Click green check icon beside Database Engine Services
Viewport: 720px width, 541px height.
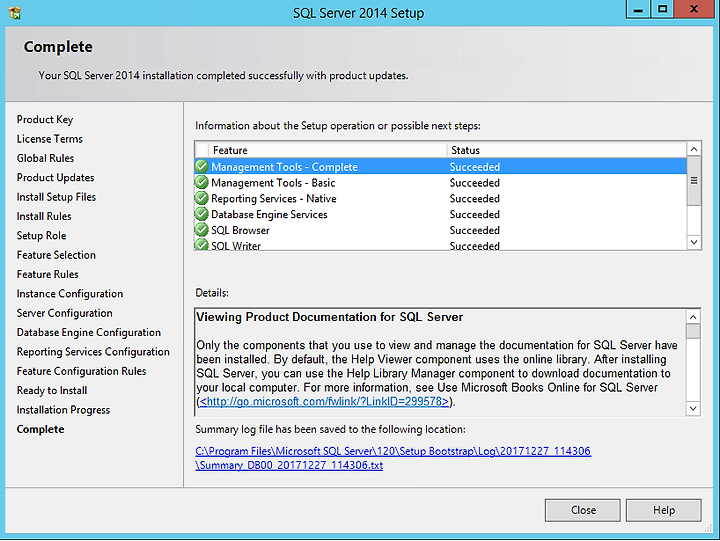pos(202,214)
